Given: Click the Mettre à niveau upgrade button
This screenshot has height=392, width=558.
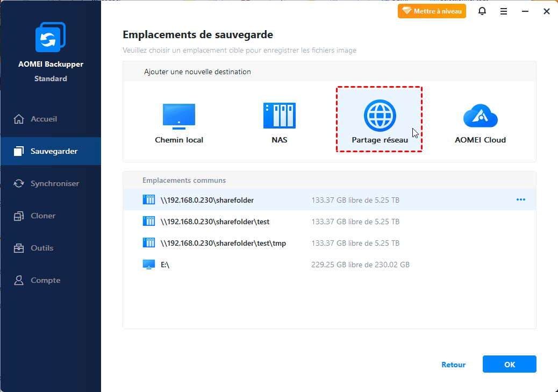Looking at the screenshot, I should pos(432,11).
